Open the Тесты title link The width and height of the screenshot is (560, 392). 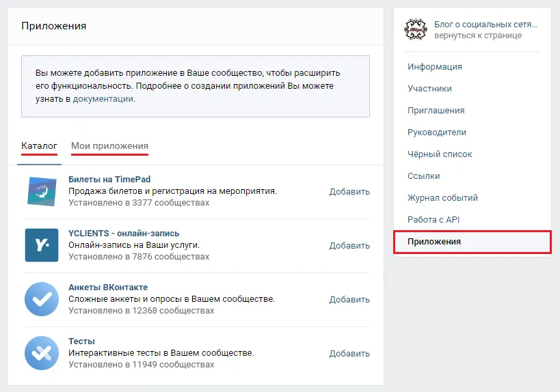(x=81, y=341)
